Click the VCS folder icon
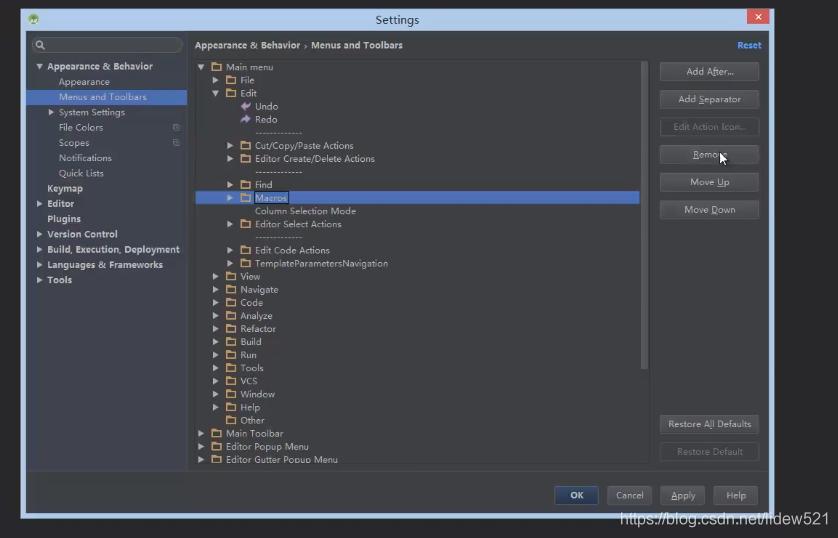 click(x=231, y=381)
